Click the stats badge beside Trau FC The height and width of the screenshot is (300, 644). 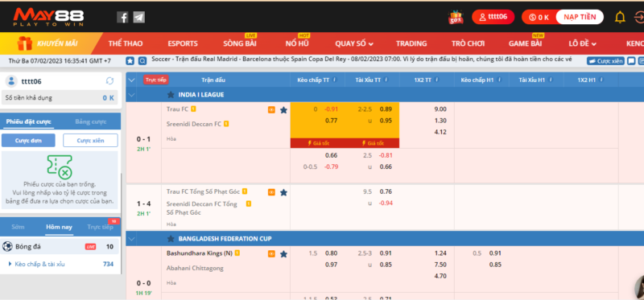[x=193, y=109]
